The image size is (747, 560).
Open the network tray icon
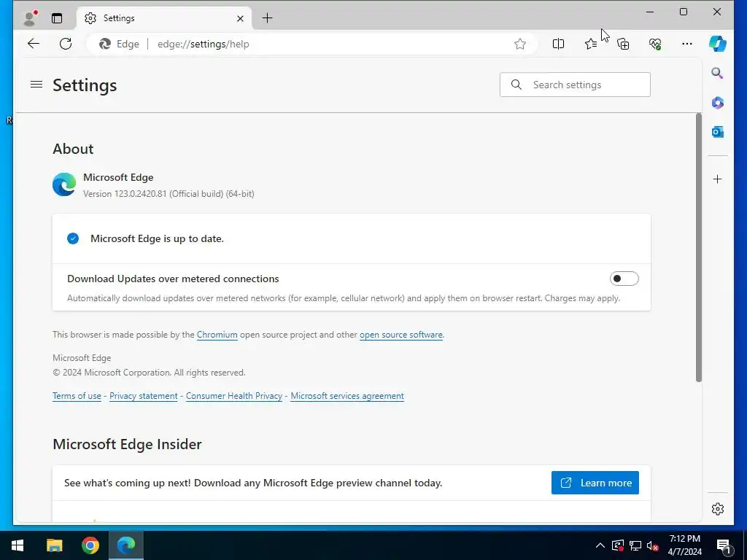pos(635,545)
